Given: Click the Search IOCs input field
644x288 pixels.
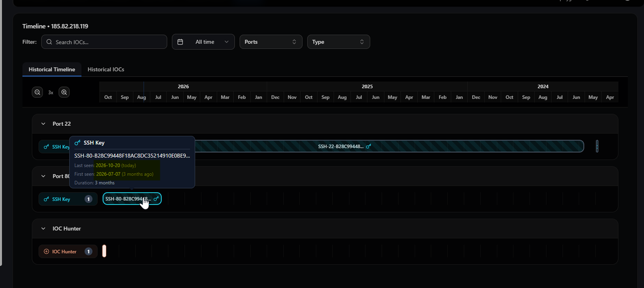Looking at the screenshot, I should tap(104, 42).
